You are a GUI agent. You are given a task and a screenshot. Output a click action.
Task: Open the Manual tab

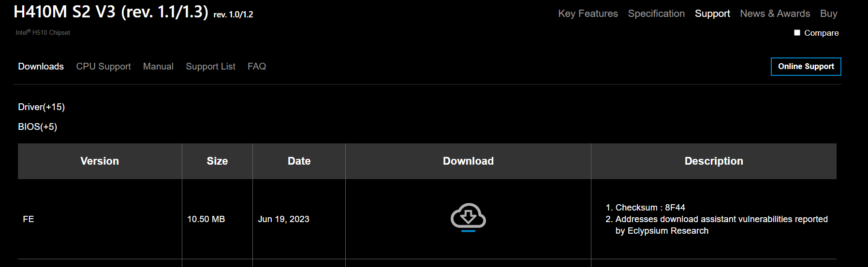pyautogui.click(x=158, y=66)
